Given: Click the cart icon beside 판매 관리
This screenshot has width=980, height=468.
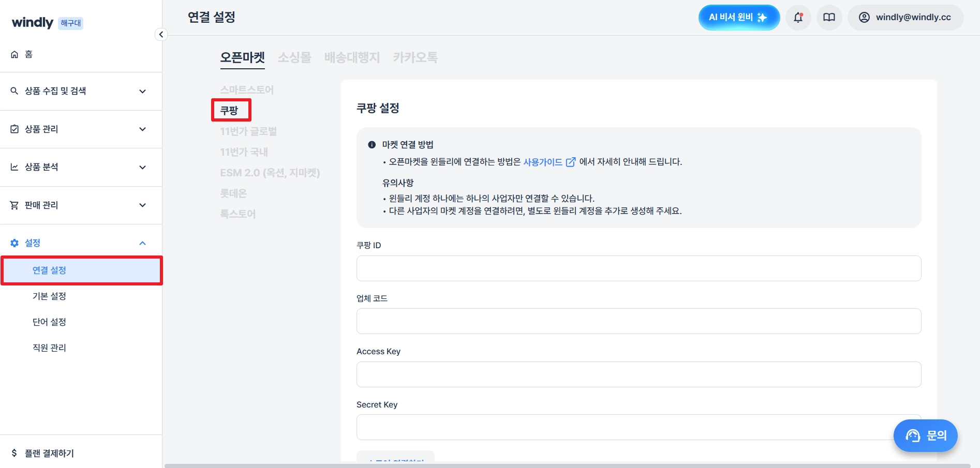Looking at the screenshot, I should click(14, 205).
